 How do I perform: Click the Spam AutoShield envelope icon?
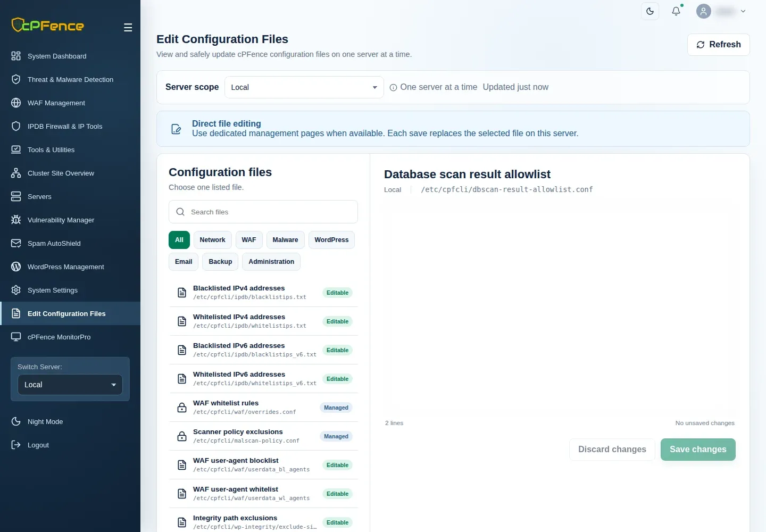(x=16, y=243)
